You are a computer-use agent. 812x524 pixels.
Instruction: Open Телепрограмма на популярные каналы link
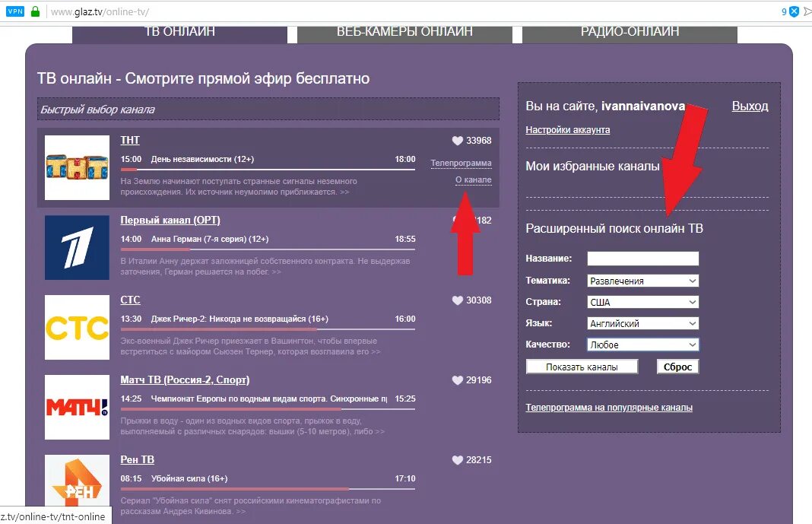(609, 408)
